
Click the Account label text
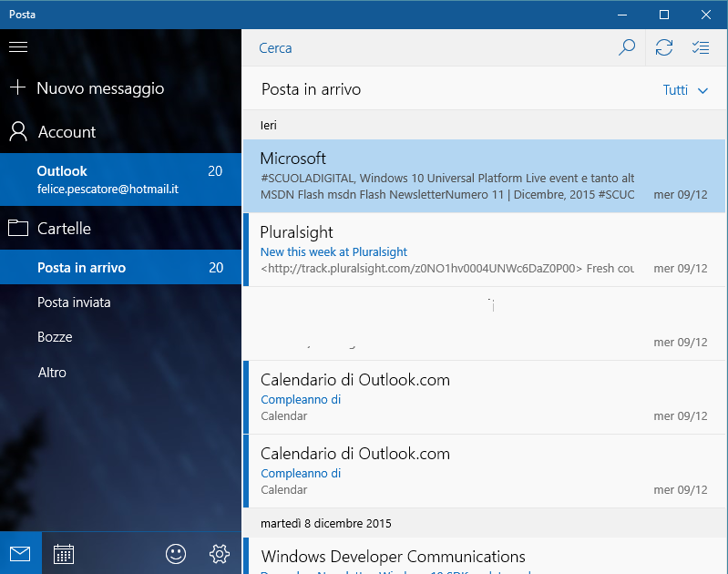67,132
